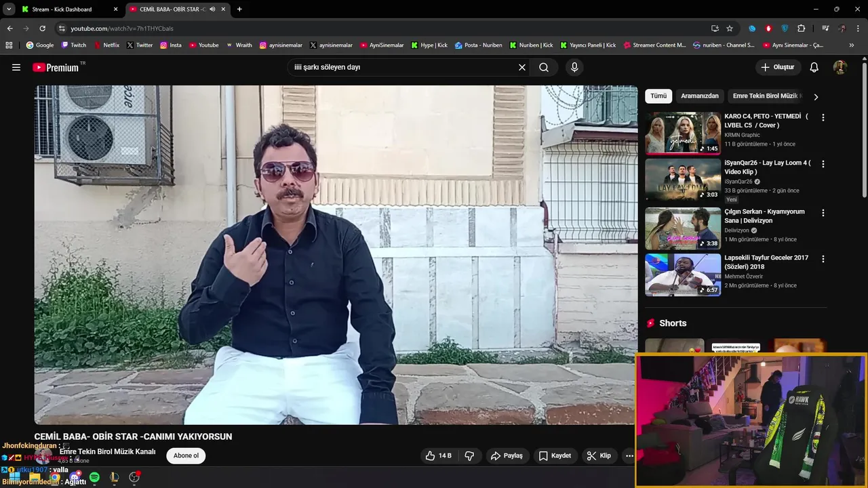Open YouTube notifications bell
The height and width of the screenshot is (488, 868).
pyautogui.click(x=814, y=67)
